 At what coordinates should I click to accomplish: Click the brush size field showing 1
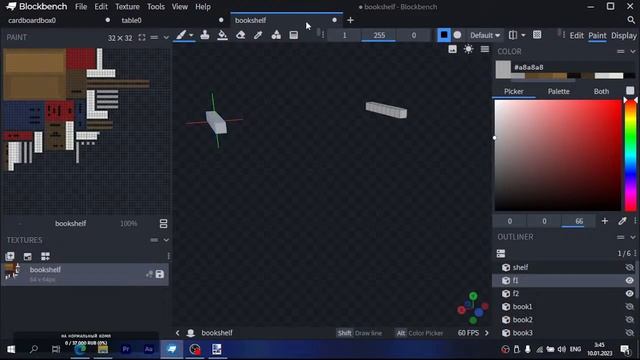[344, 36]
